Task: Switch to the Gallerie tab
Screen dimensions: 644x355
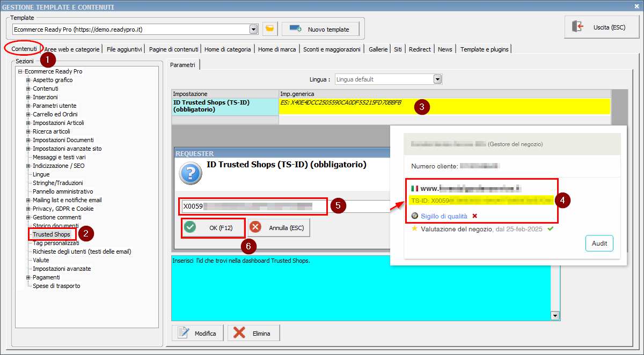Action: click(x=378, y=49)
